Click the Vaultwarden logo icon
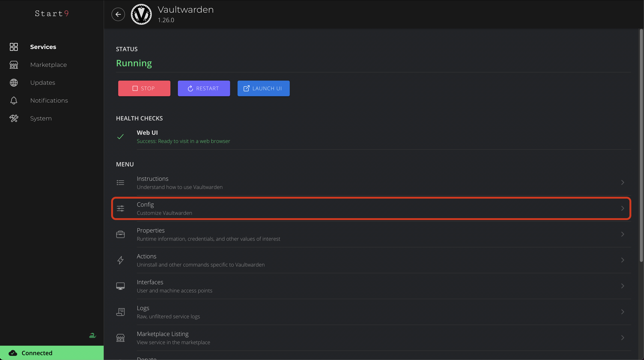The height and width of the screenshot is (360, 644). coord(141,14)
